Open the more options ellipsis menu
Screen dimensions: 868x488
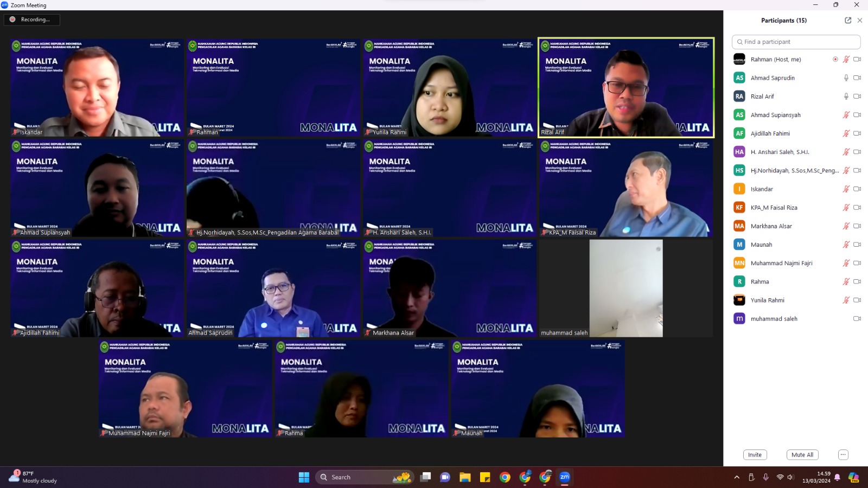(x=843, y=455)
